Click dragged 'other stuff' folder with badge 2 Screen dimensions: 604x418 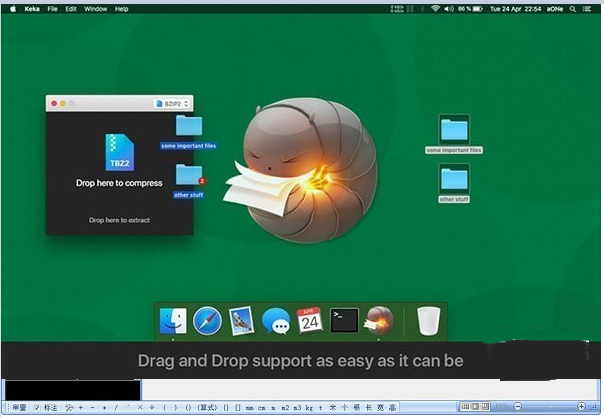pyautogui.click(x=189, y=181)
